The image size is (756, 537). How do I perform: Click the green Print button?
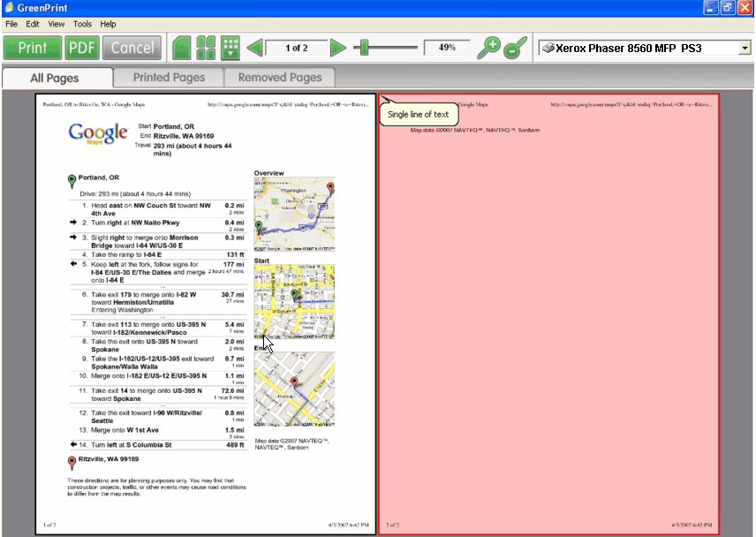click(x=33, y=48)
